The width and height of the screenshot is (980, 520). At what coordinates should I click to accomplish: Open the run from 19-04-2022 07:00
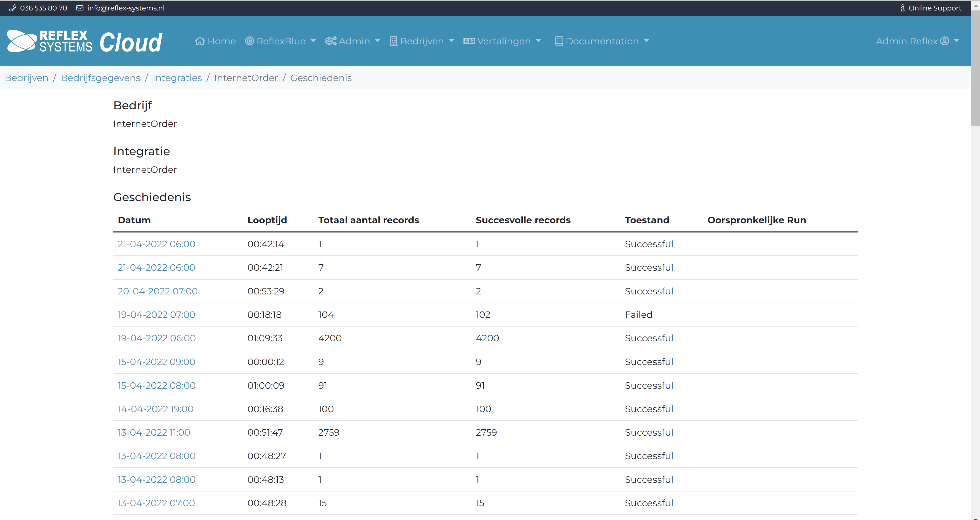[x=156, y=314]
